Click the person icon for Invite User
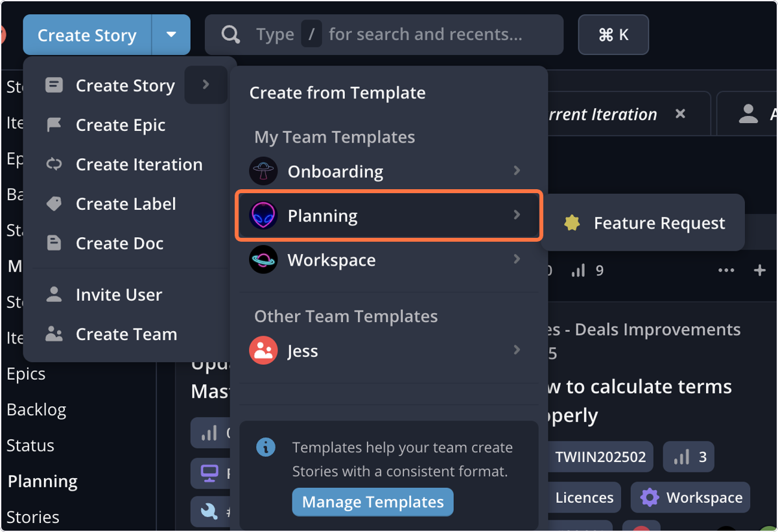The height and width of the screenshot is (532, 778). (x=54, y=295)
